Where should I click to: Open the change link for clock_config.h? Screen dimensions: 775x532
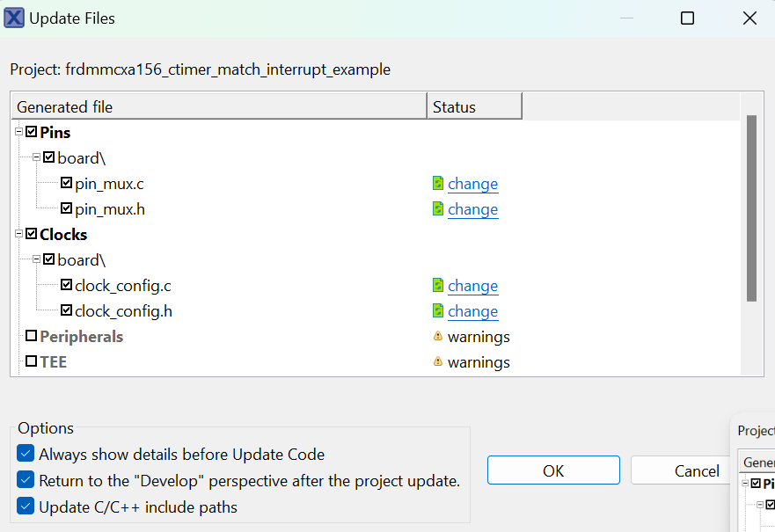472,311
